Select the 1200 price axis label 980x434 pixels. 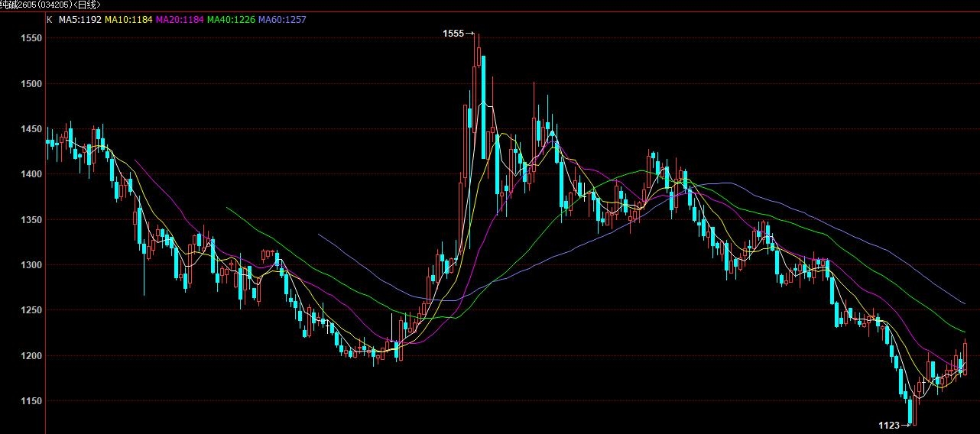pyautogui.click(x=32, y=356)
